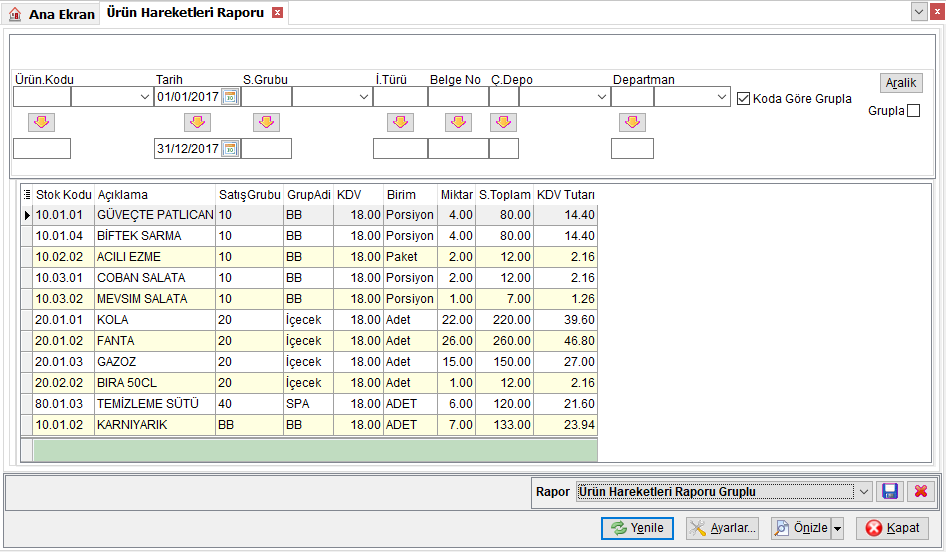
Task: Open calendar picker for start date 01/01/2017
Action: click(x=230, y=97)
